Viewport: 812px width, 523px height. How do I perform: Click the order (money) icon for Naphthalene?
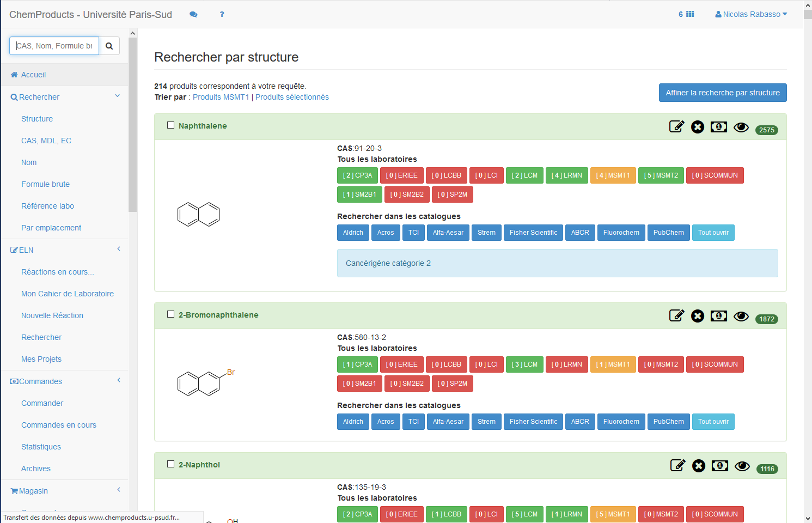(x=719, y=127)
